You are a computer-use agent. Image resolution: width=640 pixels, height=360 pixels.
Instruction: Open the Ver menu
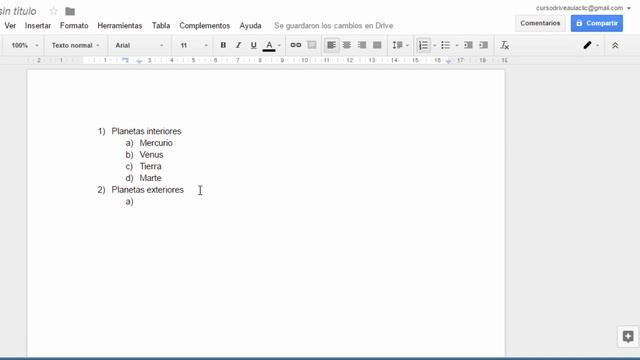[x=10, y=26]
